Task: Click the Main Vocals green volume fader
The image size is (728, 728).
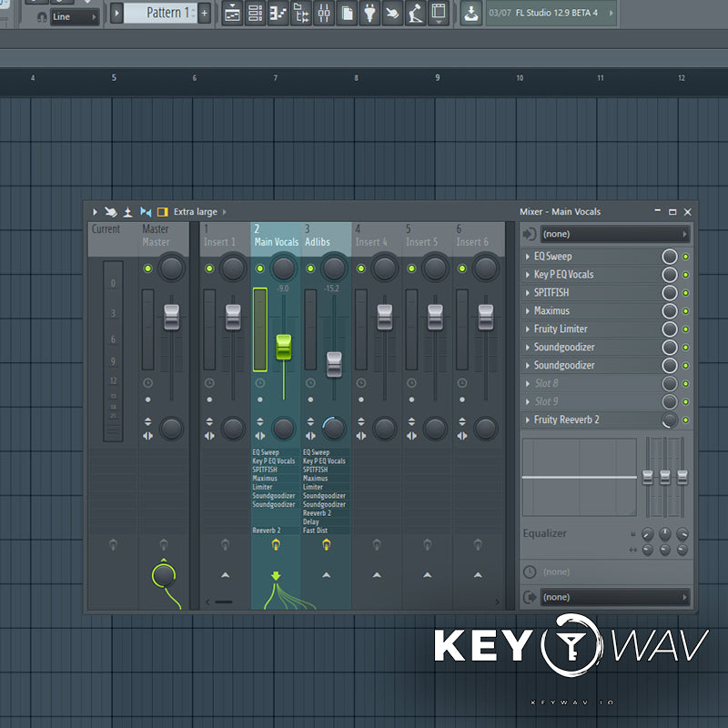Action: click(283, 347)
